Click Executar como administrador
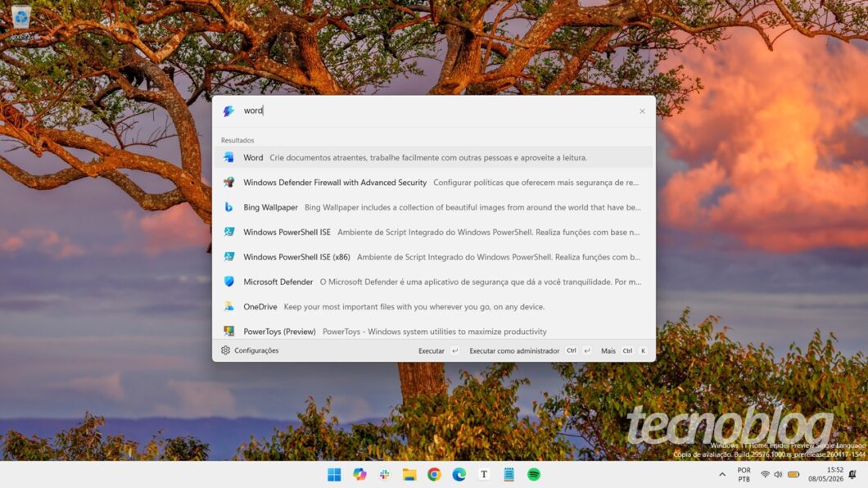This screenshot has height=488, width=868. (531, 350)
